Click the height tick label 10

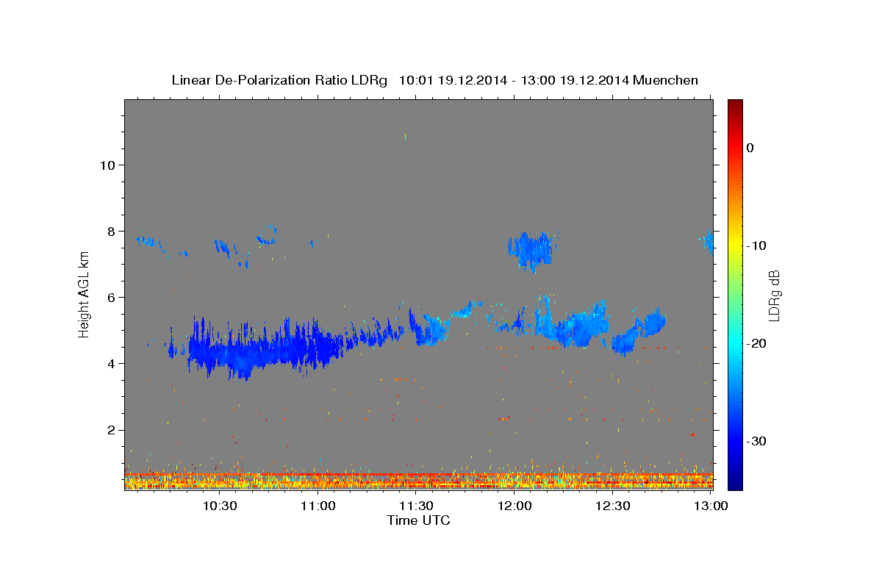pyautogui.click(x=107, y=165)
